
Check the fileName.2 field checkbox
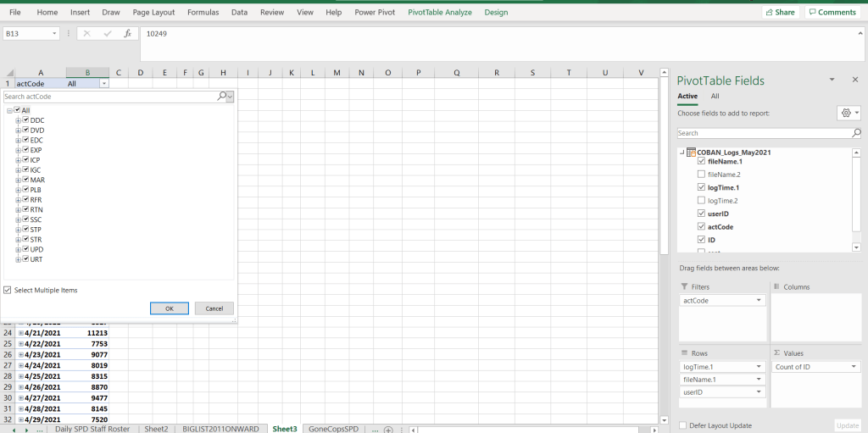[700, 174]
